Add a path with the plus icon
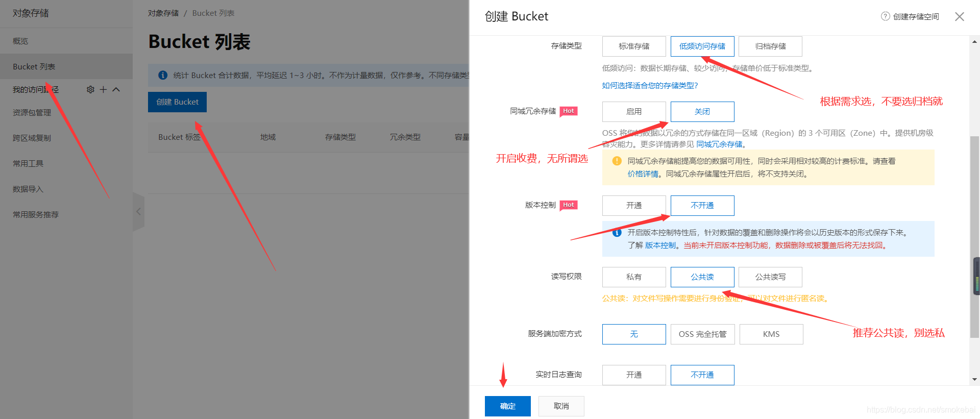980x419 pixels. click(103, 89)
